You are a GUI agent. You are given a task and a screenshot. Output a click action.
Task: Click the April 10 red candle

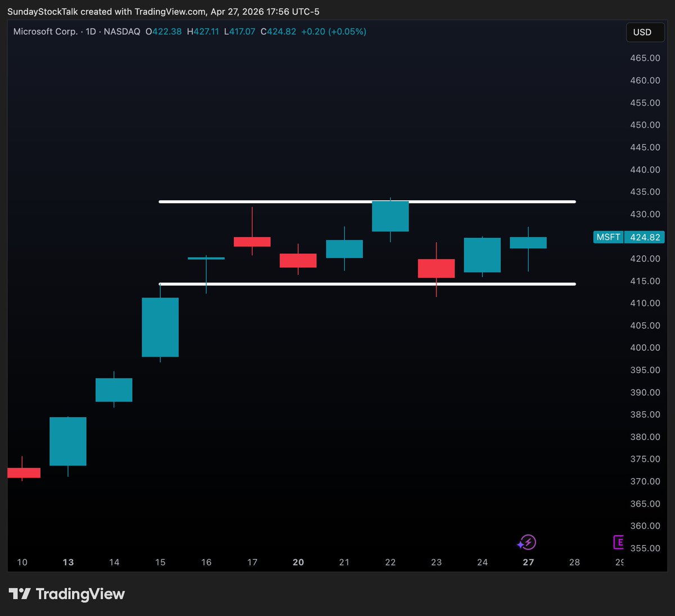tap(24, 473)
